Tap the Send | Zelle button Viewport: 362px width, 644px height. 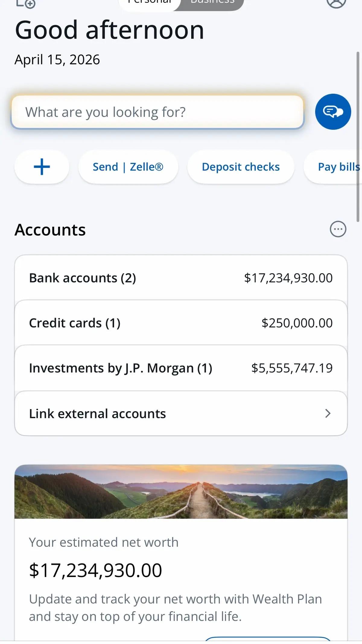[x=128, y=167]
